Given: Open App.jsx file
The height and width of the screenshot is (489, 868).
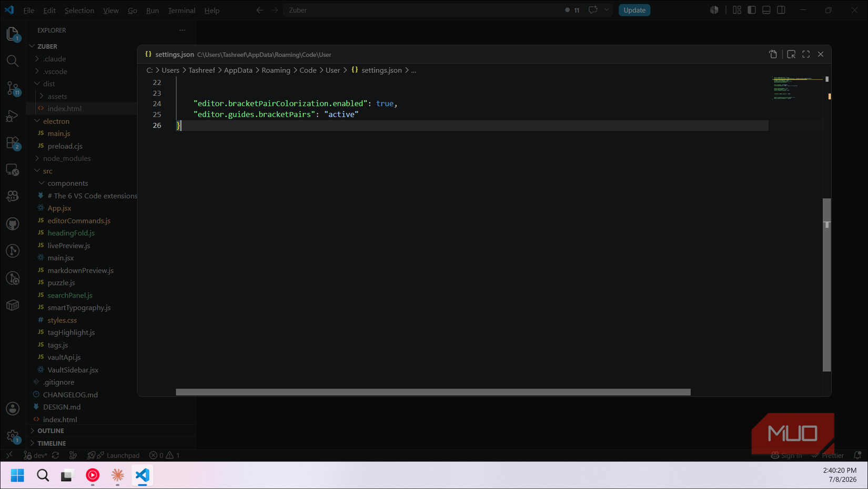Looking at the screenshot, I should point(59,208).
